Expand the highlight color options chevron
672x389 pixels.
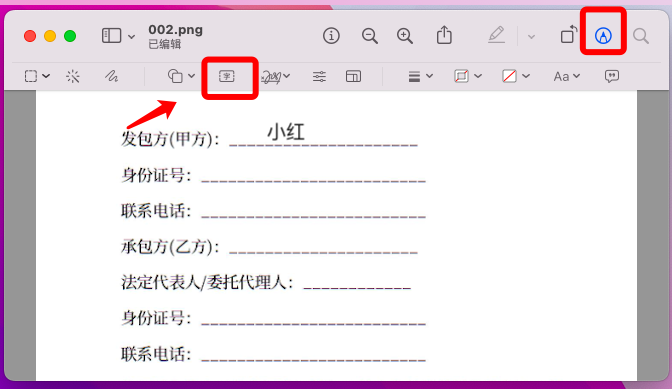point(531,37)
